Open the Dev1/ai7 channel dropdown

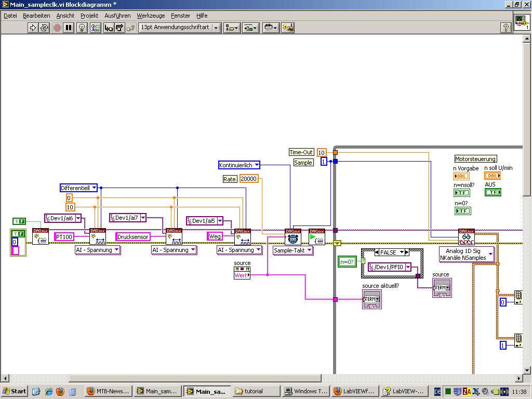143,218
